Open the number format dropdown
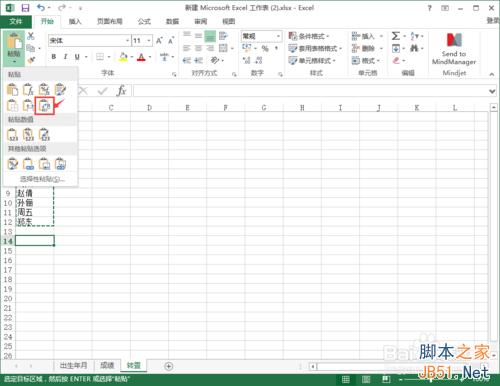 coord(278,36)
